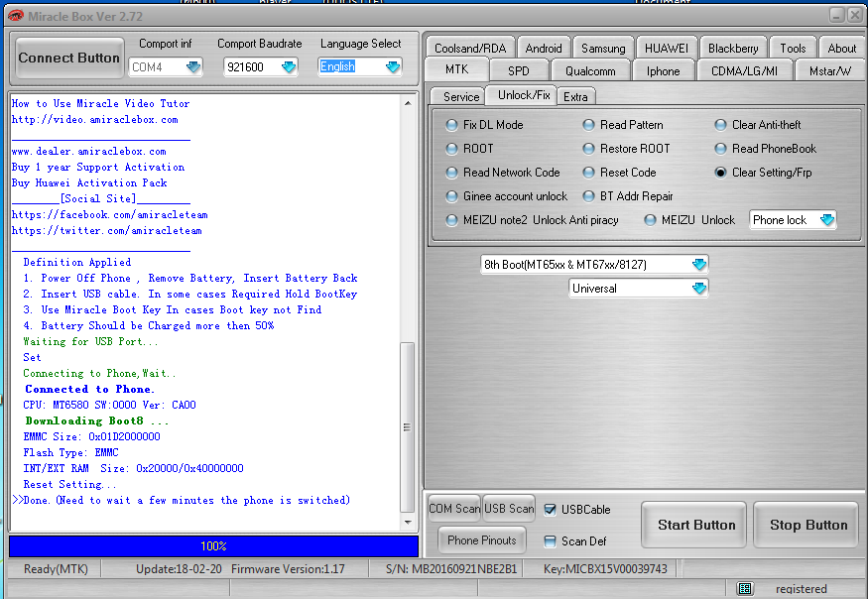The width and height of the screenshot is (868, 599).
Task: Open the HUAWEI tab
Action: tap(666, 49)
